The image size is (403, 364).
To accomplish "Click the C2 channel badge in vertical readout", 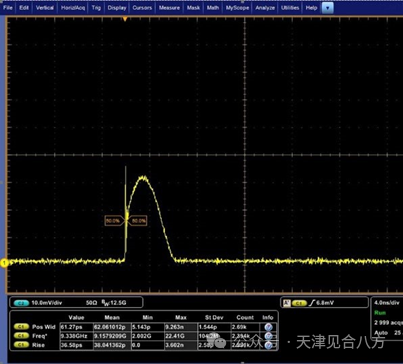I will [x=21, y=303].
